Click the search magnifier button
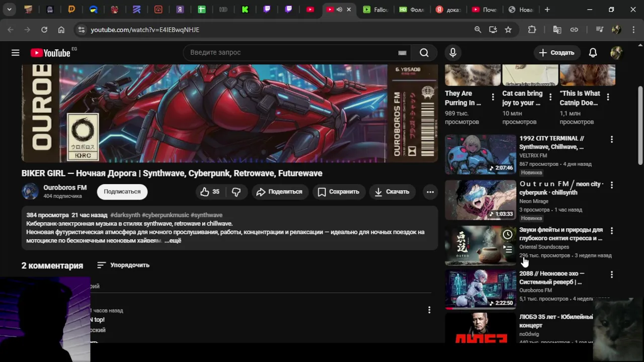Viewport: 644px width, 362px height. point(424,53)
